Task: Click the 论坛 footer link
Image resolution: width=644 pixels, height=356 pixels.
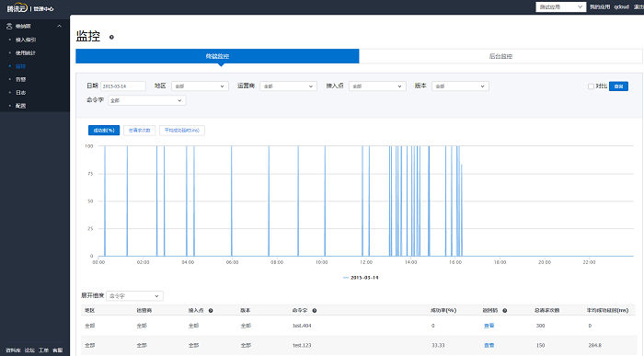Action: (29, 350)
